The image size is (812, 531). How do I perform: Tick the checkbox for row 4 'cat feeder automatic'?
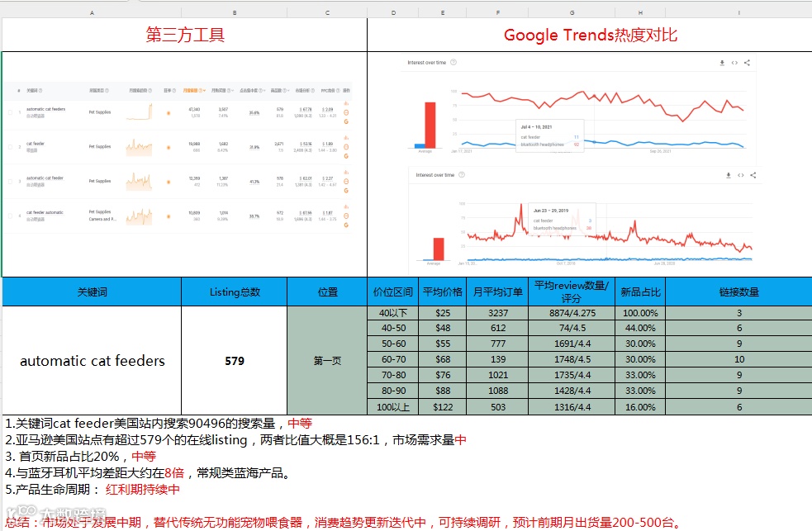[x=10, y=216]
